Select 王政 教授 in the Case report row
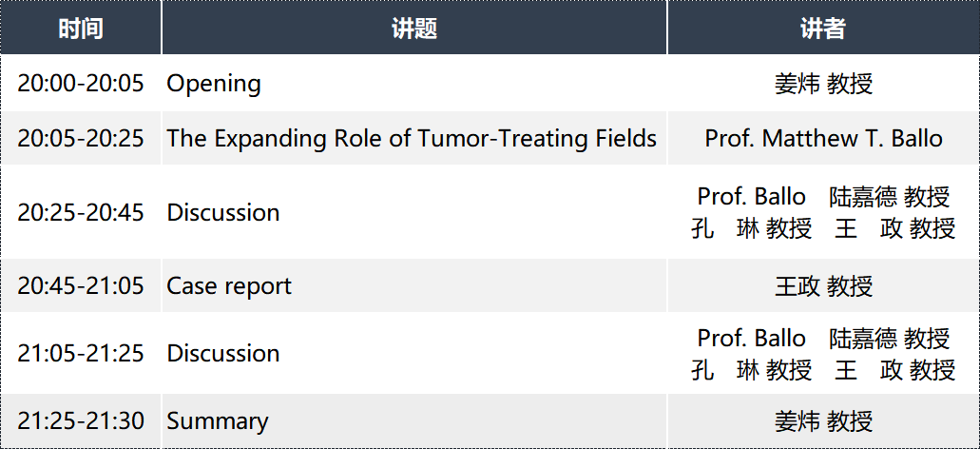This screenshot has width=980, height=449. point(823,285)
